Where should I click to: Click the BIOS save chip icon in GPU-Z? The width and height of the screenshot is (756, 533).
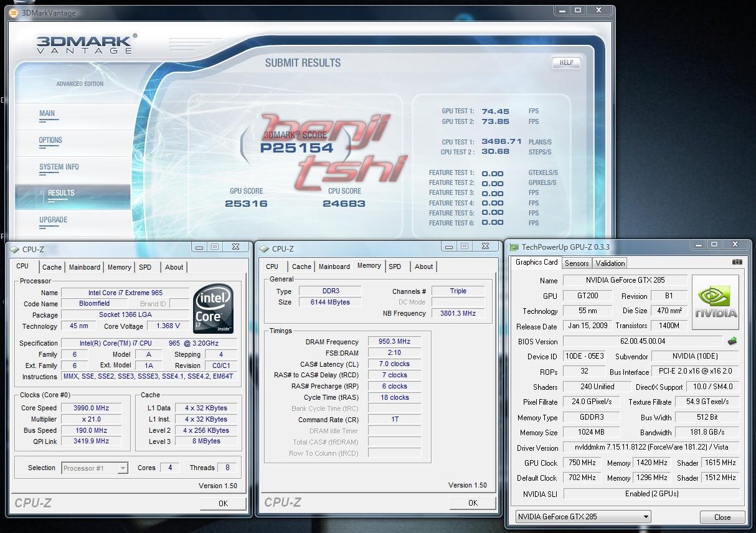pyautogui.click(x=732, y=341)
